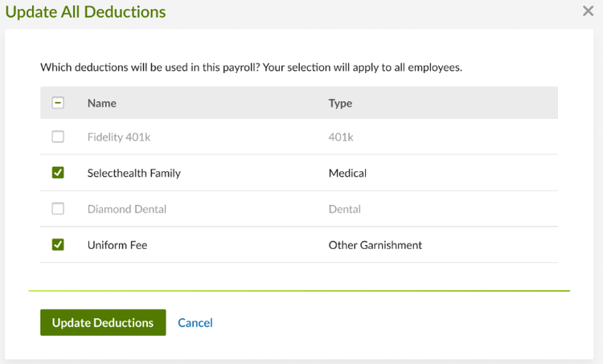
Task: Click the Update Deductions button
Action: 103,322
